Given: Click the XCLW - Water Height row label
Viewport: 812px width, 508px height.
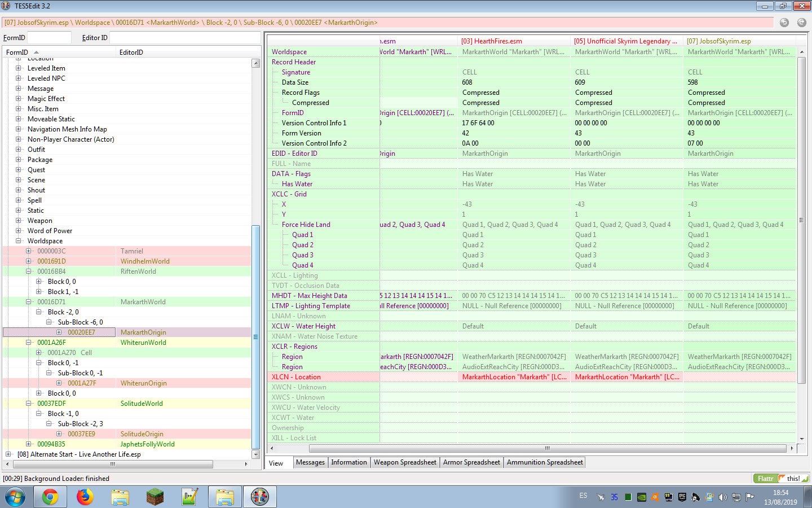Looking at the screenshot, I should tap(303, 326).
